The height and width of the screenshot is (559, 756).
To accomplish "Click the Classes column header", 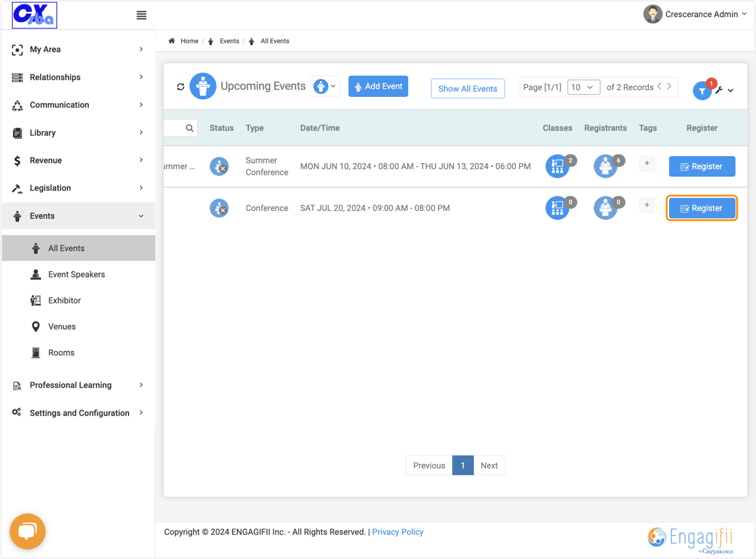I will [558, 128].
